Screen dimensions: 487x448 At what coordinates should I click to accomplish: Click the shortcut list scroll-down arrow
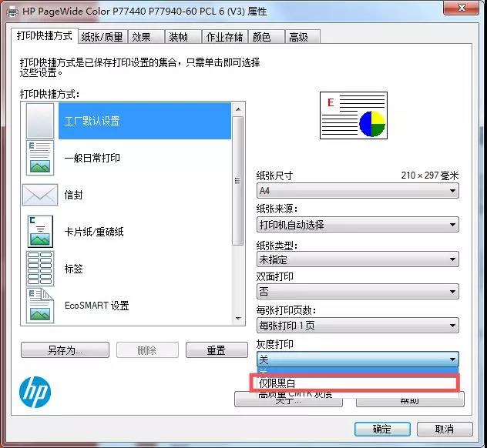(238, 319)
